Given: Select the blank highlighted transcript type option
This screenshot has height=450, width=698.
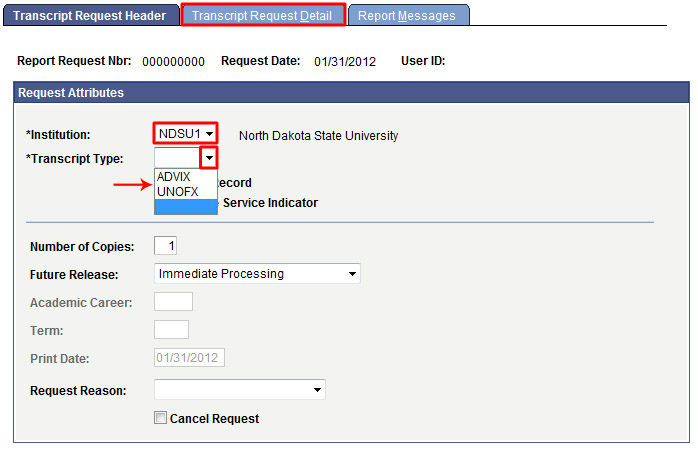Looking at the screenshot, I should 185,206.
